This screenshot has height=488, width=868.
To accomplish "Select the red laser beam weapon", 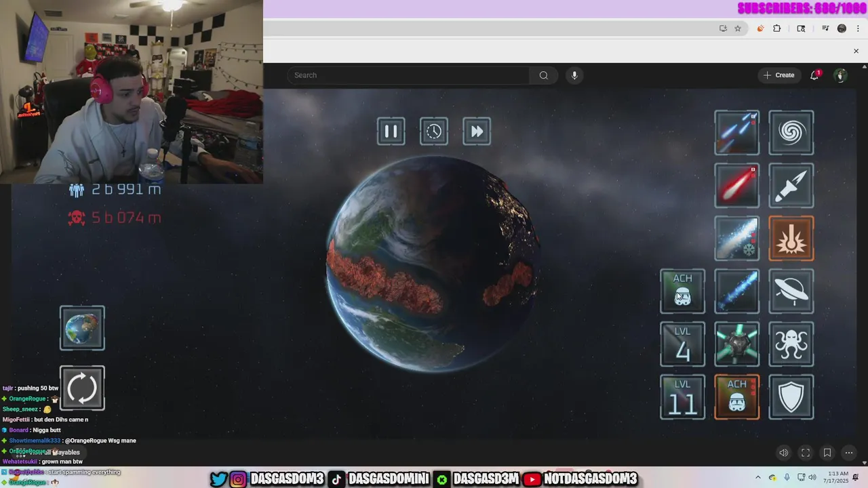I will pos(737,186).
